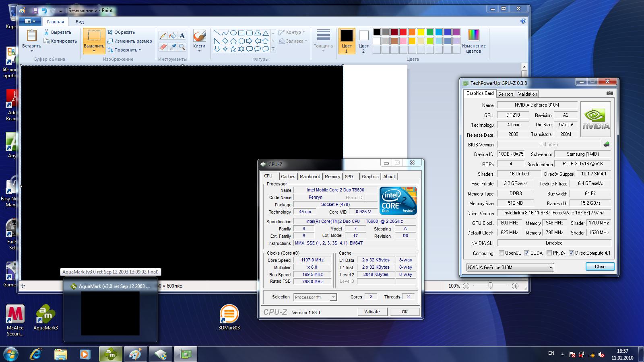
Task: Choose the five-point star shape
Action: click(233, 49)
